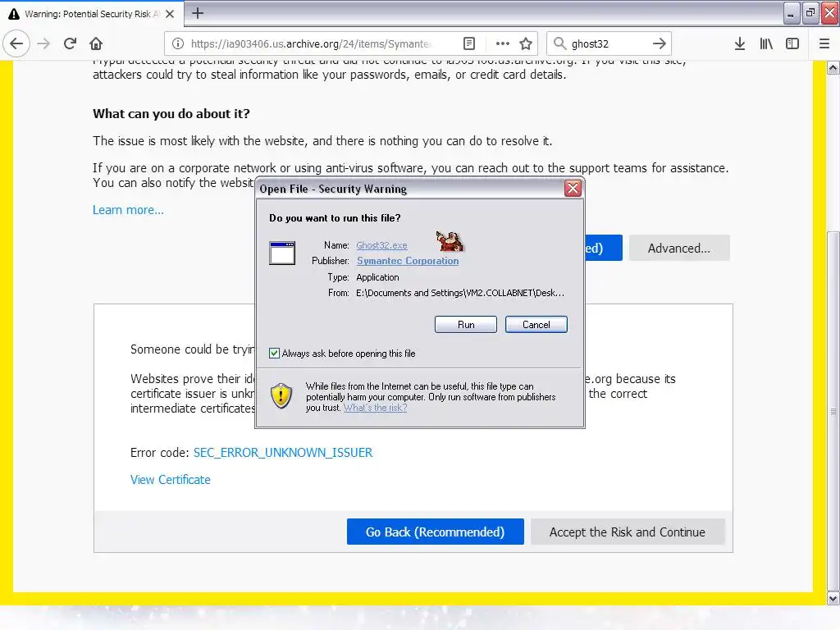
Task: Open the Firefox hamburger menu
Action: (824, 43)
